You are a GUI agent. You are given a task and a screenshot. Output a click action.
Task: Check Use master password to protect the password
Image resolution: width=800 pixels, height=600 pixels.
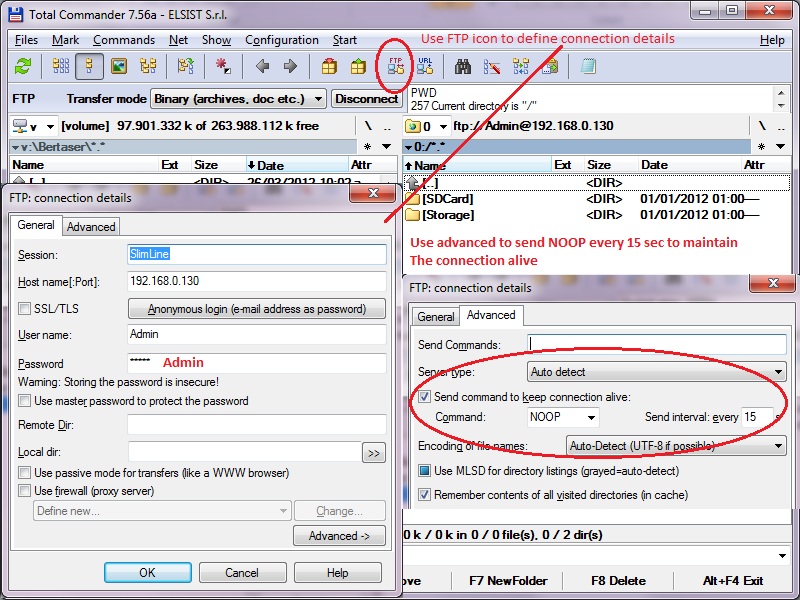coord(24,401)
